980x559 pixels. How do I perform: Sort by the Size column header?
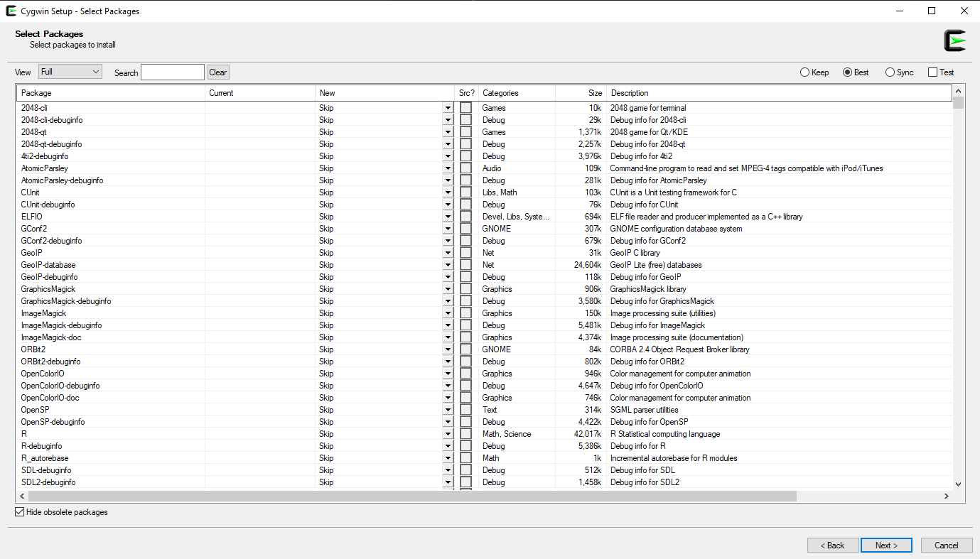coord(581,93)
